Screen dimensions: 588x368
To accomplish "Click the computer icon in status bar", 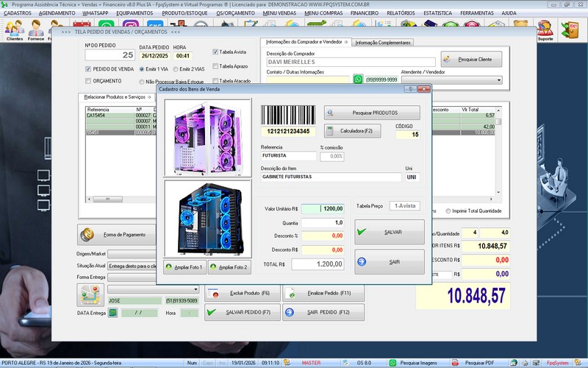I will point(537,363).
